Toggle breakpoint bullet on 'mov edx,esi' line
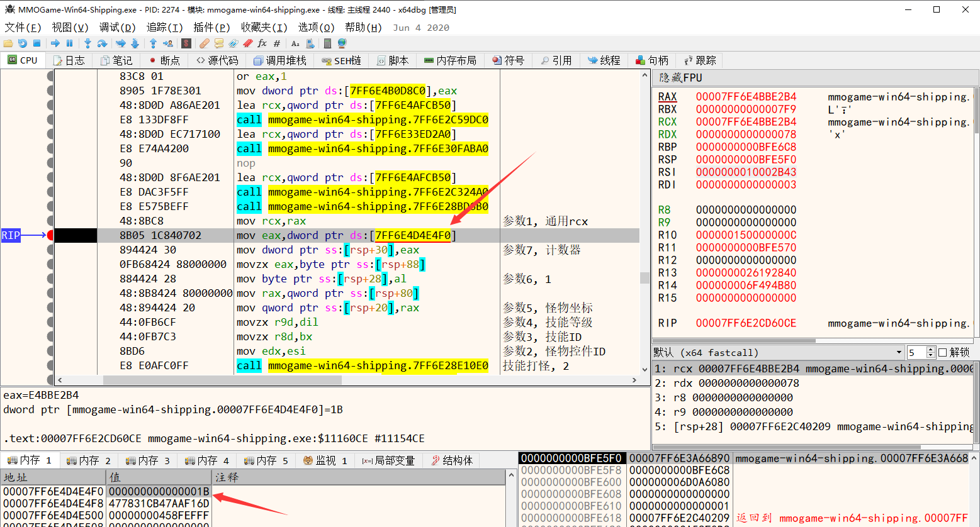The width and height of the screenshot is (980, 527). pos(50,351)
